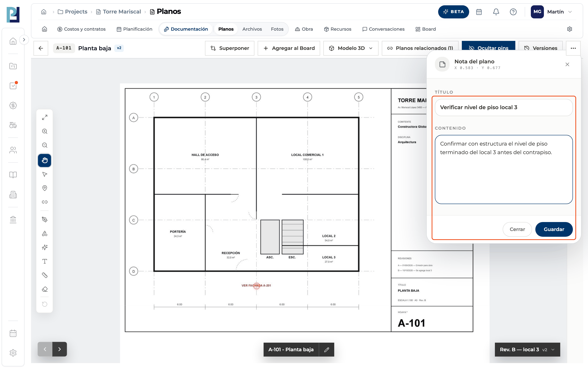Switch to the Fotos tab
The image size is (588, 368).
click(x=277, y=29)
